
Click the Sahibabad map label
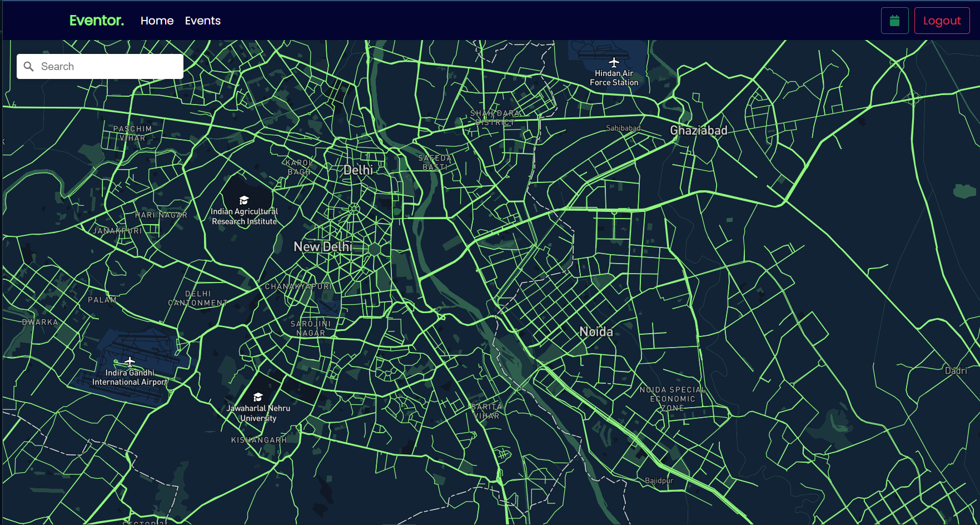pos(623,128)
